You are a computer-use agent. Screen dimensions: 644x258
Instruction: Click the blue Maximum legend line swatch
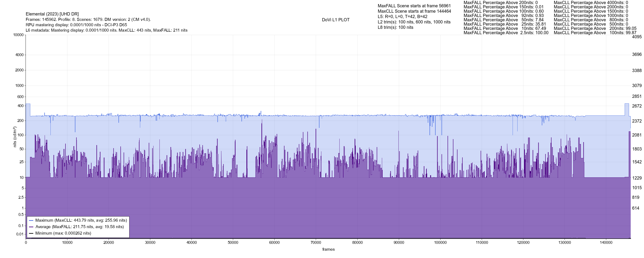coord(31,220)
